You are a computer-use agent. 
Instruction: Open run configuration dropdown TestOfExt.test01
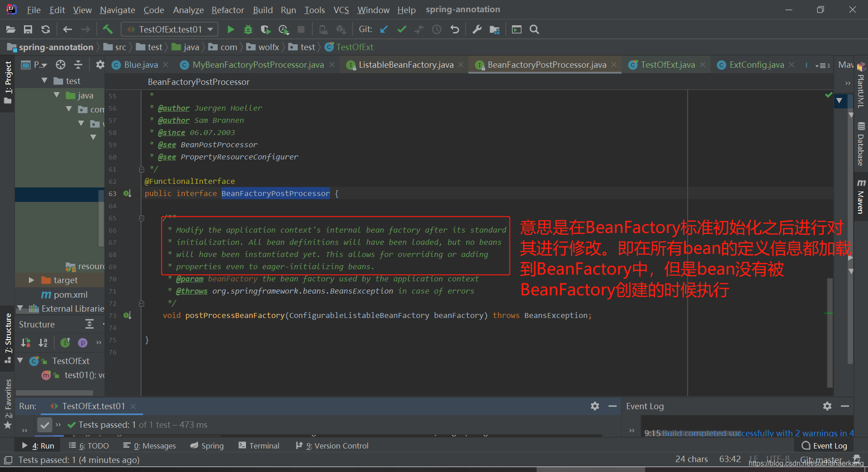[x=170, y=29]
